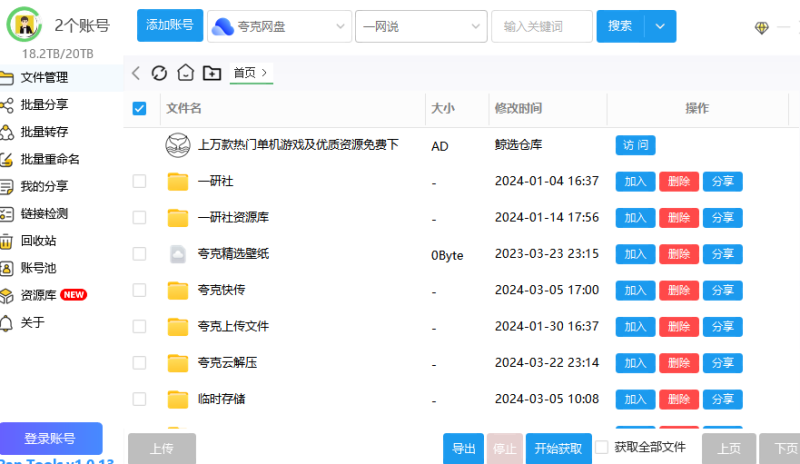
Task: Click 分享 for 夸克精选壁纸
Action: (722, 254)
